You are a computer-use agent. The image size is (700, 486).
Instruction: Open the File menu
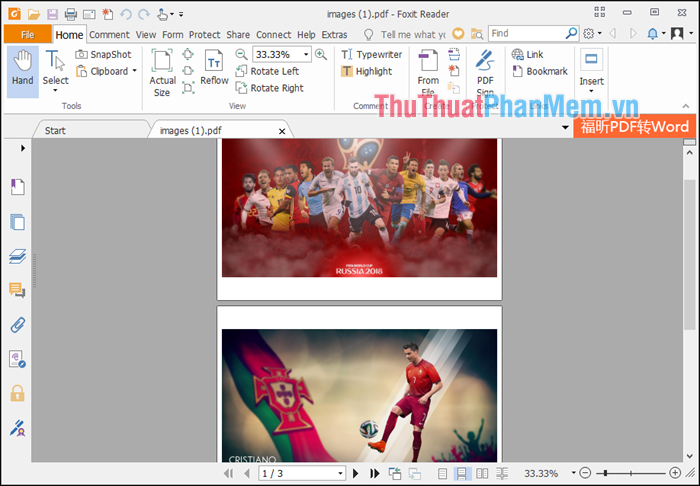pyautogui.click(x=28, y=34)
